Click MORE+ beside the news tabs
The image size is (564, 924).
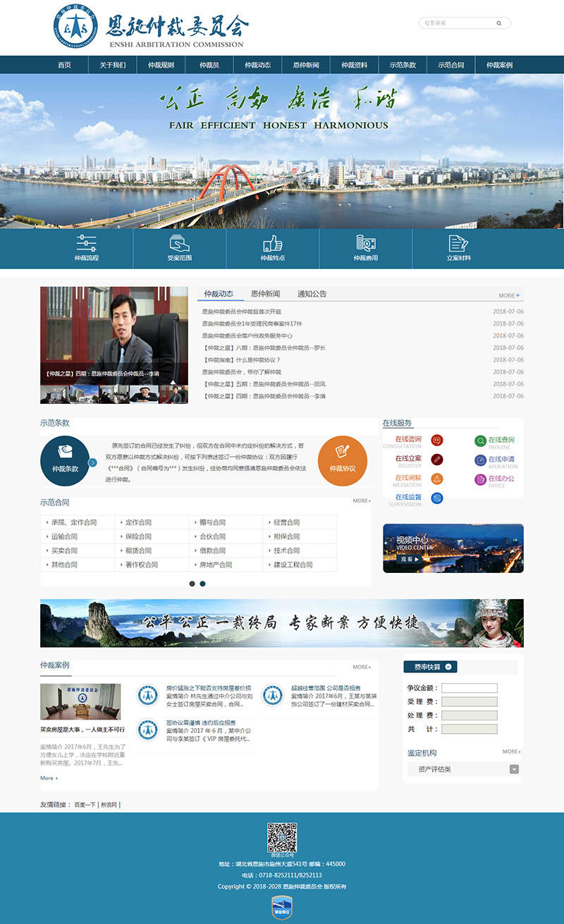[x=509, y=296]
